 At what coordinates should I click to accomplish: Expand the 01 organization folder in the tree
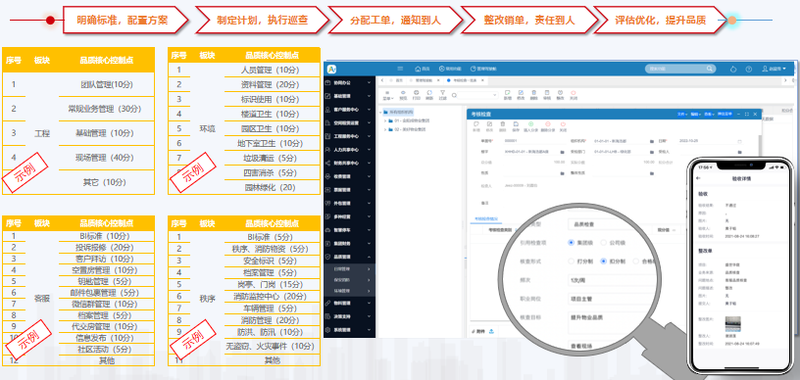click(386, 121)
